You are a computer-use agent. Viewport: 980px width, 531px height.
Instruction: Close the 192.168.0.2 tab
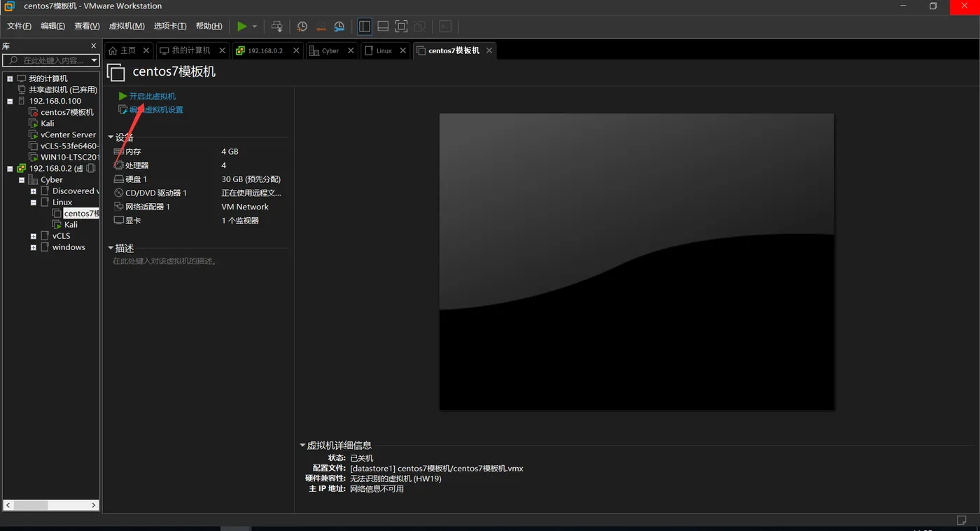click(x=297, y=50)
